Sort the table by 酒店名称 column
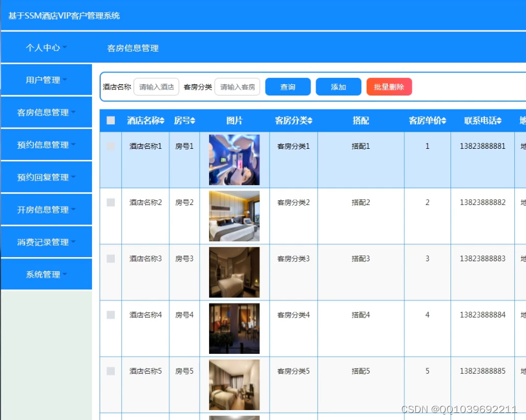 (x=145, y=121)
